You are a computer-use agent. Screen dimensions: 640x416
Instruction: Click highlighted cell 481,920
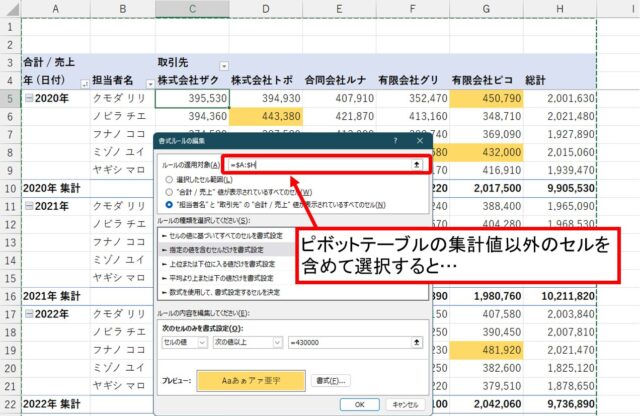[x=486, y=350]
